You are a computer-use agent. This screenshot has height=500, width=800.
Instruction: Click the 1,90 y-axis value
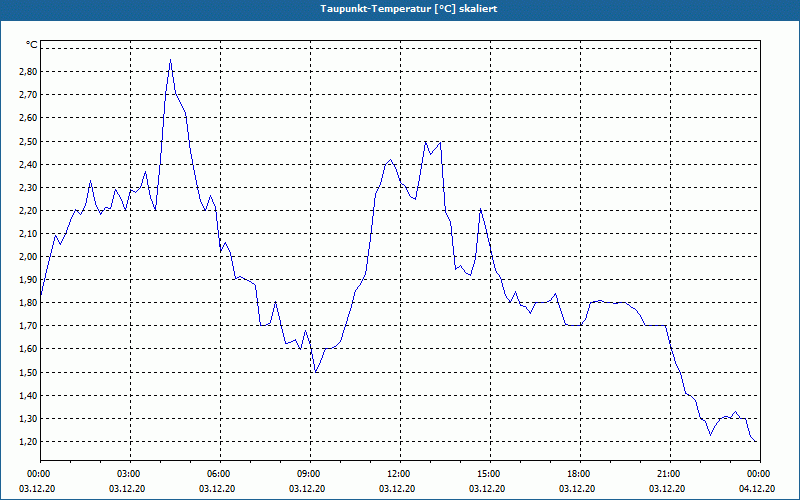28,279
